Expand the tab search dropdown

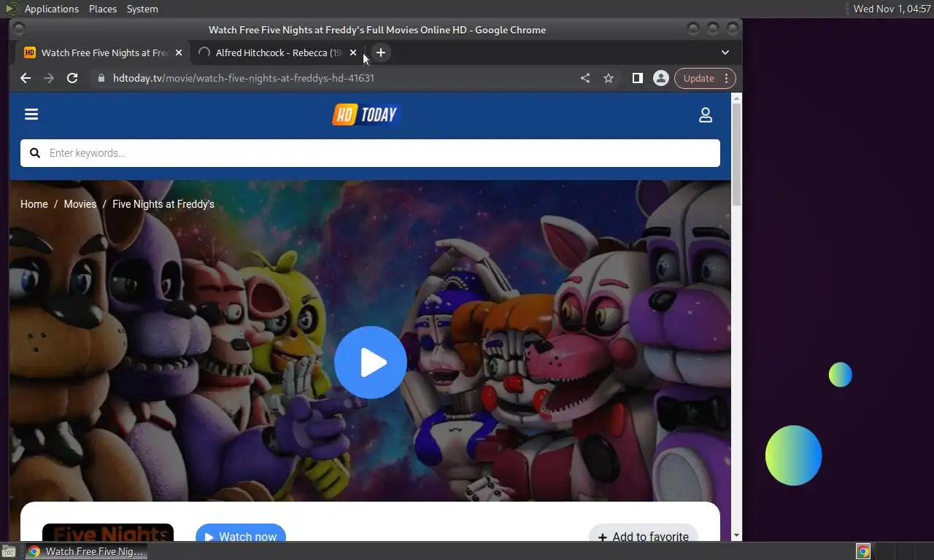[x=725, y=52]
